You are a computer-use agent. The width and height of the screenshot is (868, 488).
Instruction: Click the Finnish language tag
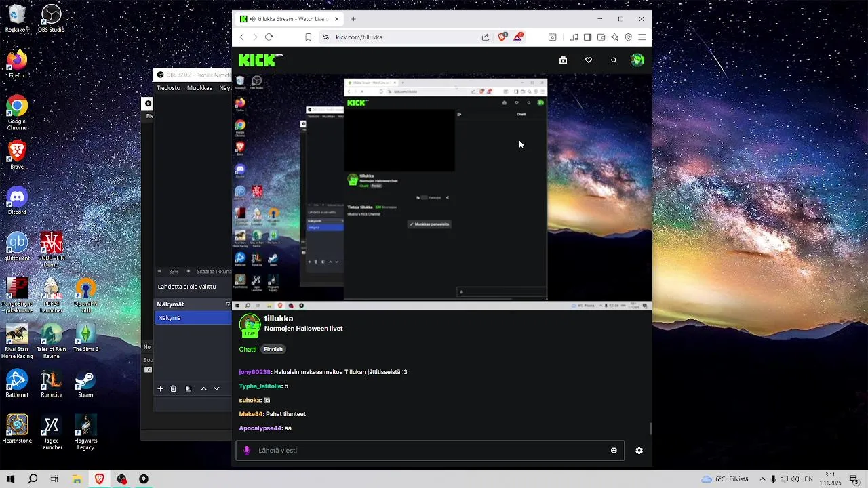[x=273, y=350]
